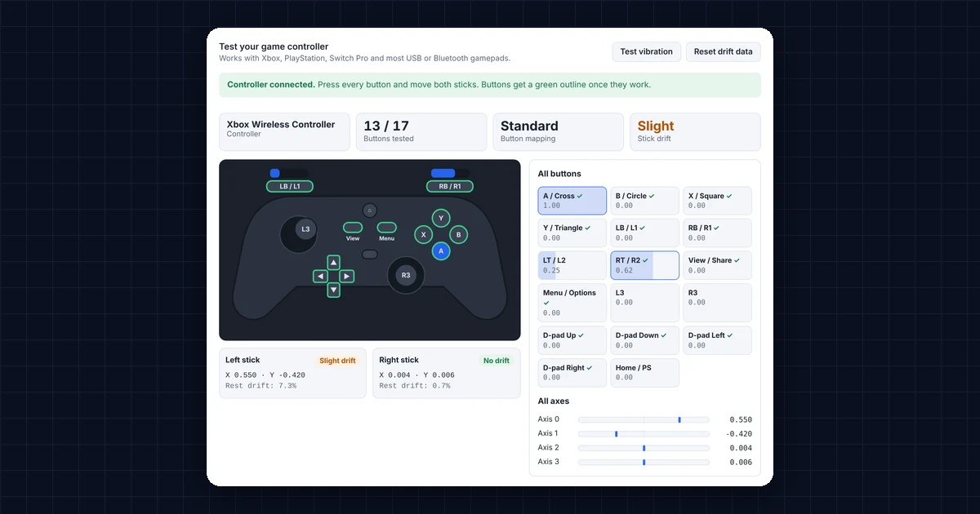Click the Axis 1 value -0.420
980x514 pixels.
737,434
